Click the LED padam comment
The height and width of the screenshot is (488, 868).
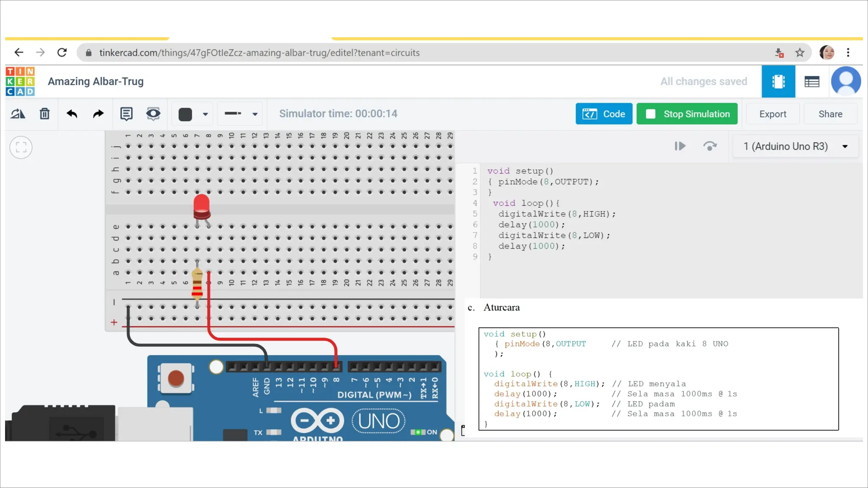(x=643, y=404)
